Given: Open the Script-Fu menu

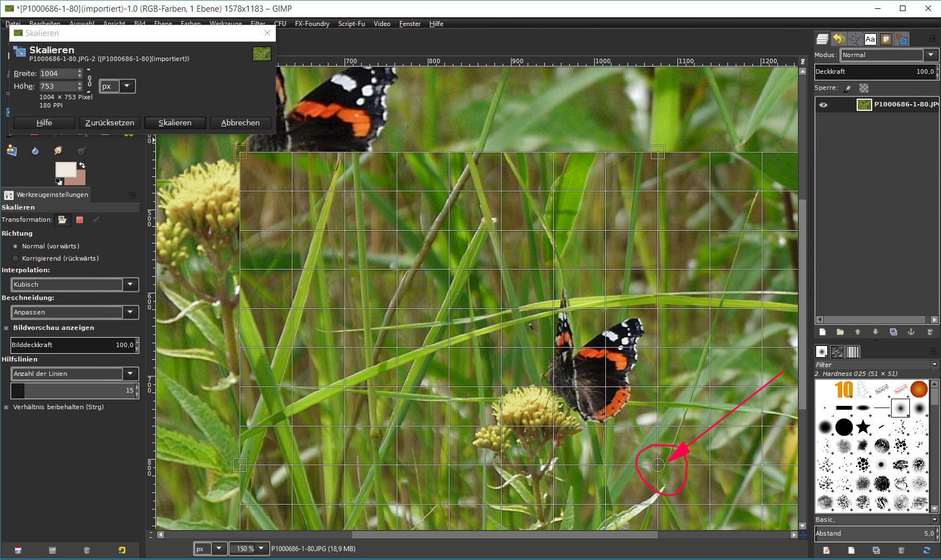Looking at the screenshot, I should (x=351, y=24).
